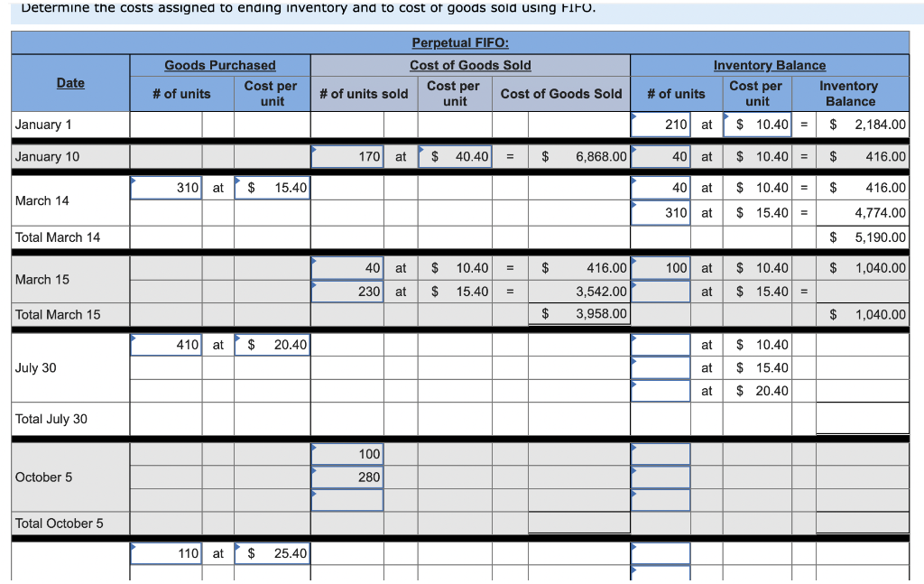Select the January 10 units sold field showing 170
This screenshot has width=924, height=584.
pyautogui.click(x=346, y=156)
